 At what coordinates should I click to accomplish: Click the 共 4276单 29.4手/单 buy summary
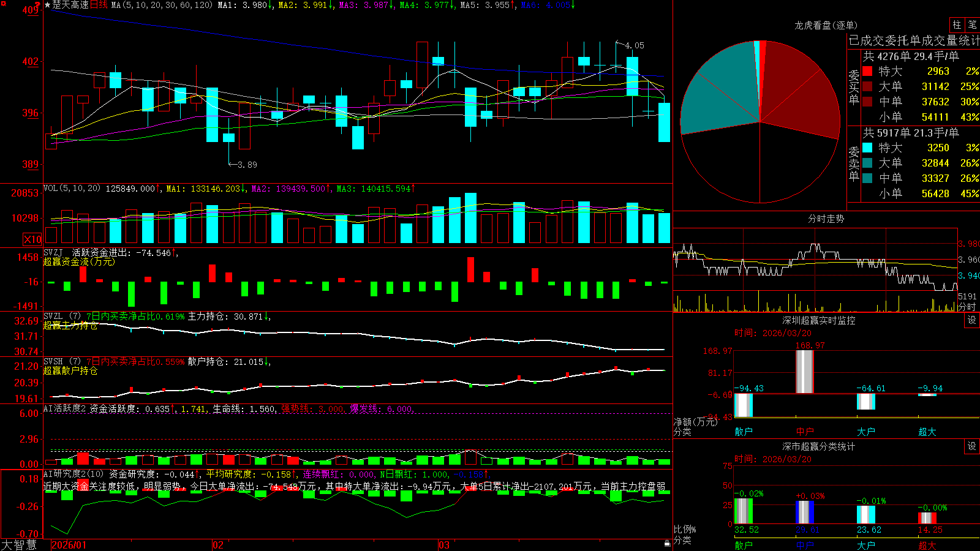pyautogui.click(x=911, y=56)
